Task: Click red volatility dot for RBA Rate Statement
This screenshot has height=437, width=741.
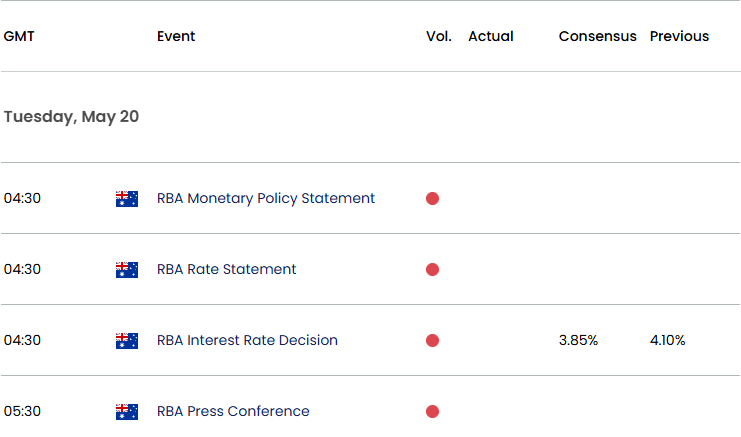Action: pos(432,269)
